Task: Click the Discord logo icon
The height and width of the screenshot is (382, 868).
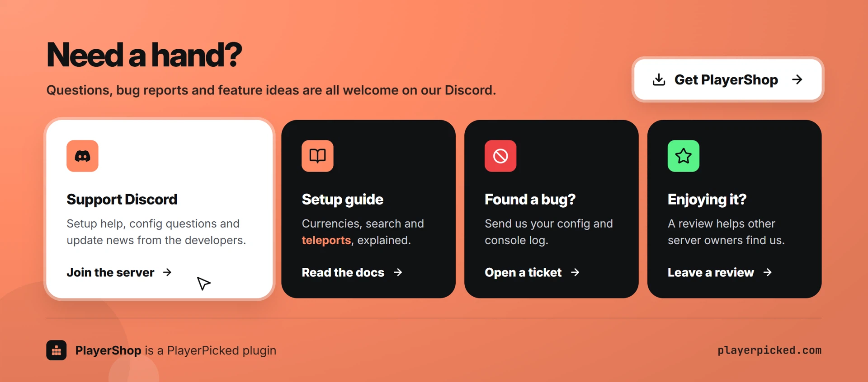Action: (82, 156)
